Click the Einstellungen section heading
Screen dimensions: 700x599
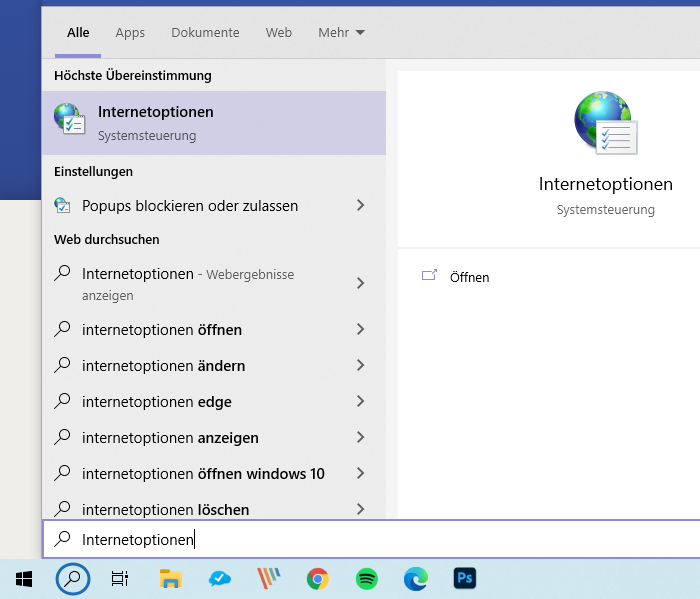[x=93, y=171]
